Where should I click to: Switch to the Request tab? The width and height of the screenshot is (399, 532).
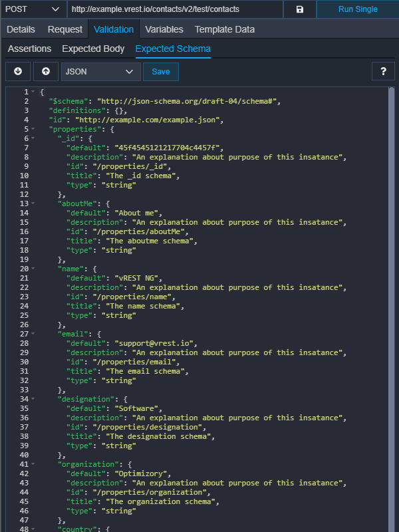pos(65,29)
